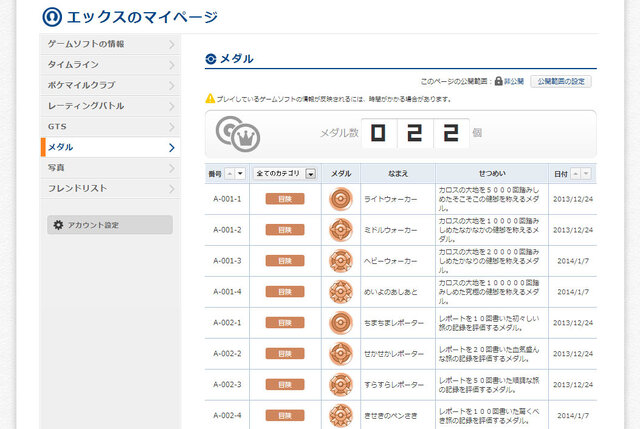
Task: Click the ミドルウォーカー medal icon
Action: coord(341,230)
